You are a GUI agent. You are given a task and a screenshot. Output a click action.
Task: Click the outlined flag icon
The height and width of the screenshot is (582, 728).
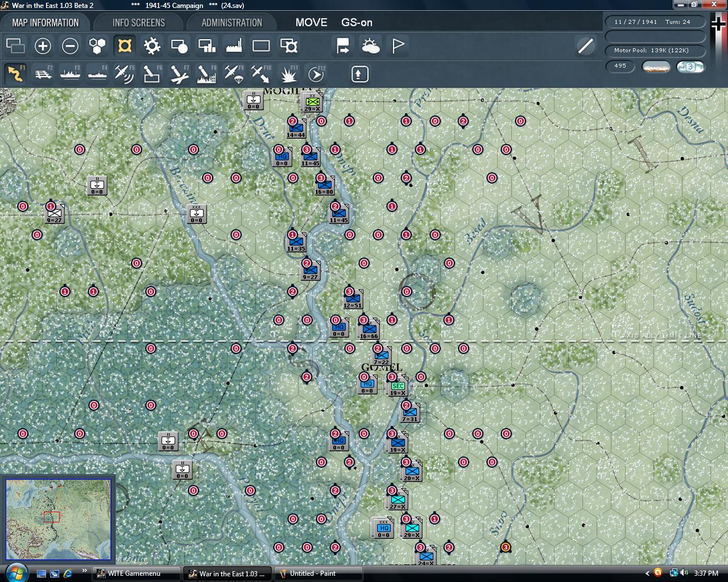pyautogui.click(x=398, y=45)
